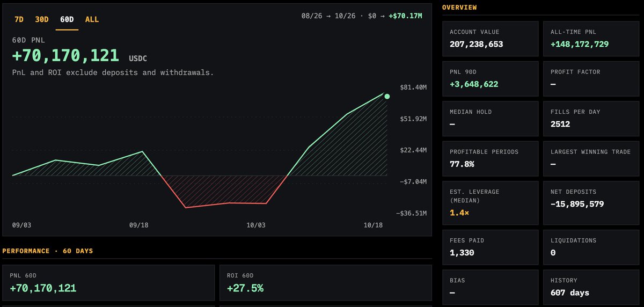Click the PNL 90D card +3,648,622
Image resolution: width=644 pixels, height=307 pixels.
coord(490,78)
